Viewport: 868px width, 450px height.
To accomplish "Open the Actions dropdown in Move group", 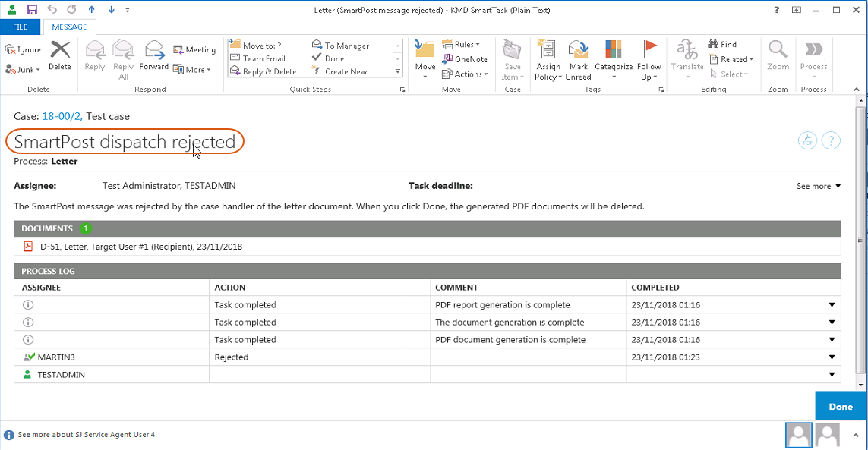I will tap(465, 74).
